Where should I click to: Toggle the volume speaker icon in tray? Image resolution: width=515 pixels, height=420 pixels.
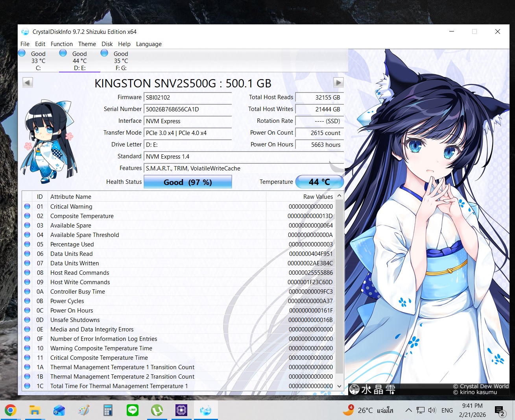tap(432, 410)
